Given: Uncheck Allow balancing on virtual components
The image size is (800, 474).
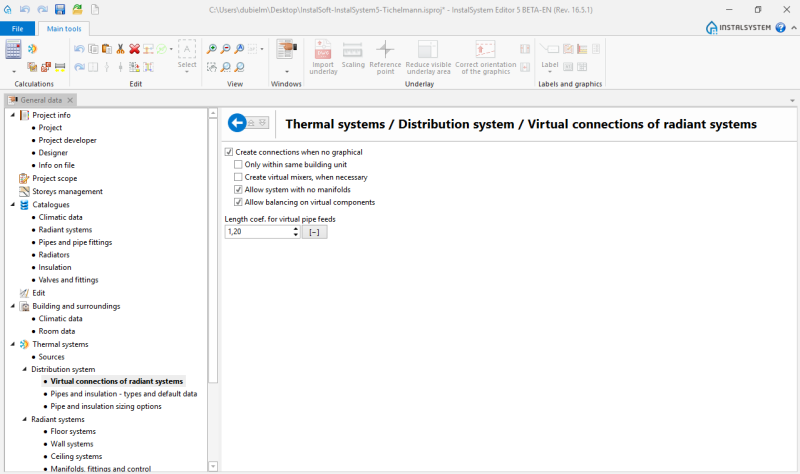Looking at the screenshot, I should coord(238,202).
